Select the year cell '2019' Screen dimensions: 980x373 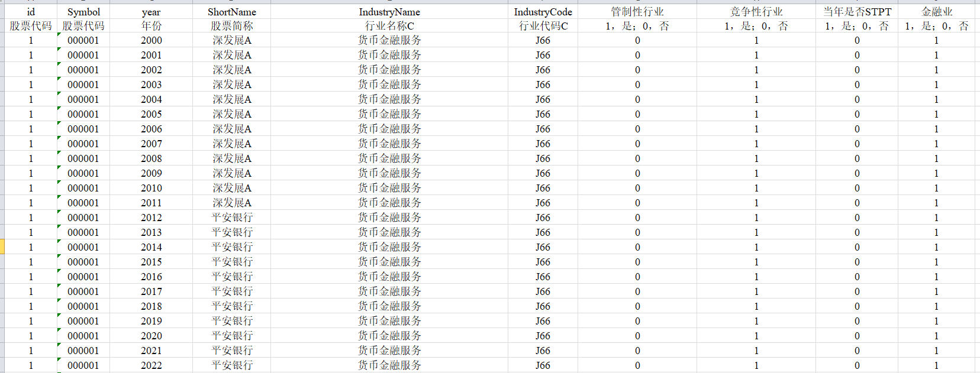click(x=151, y=321)
